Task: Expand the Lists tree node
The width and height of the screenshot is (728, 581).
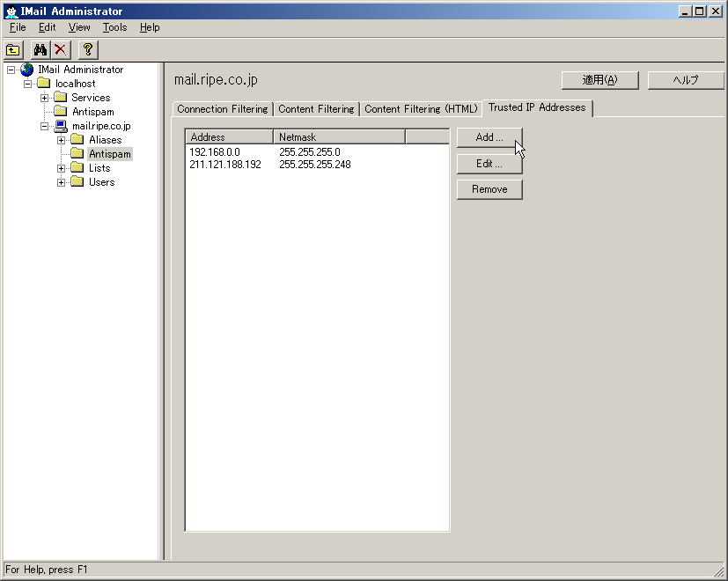Action: click(x=62, y=169)
